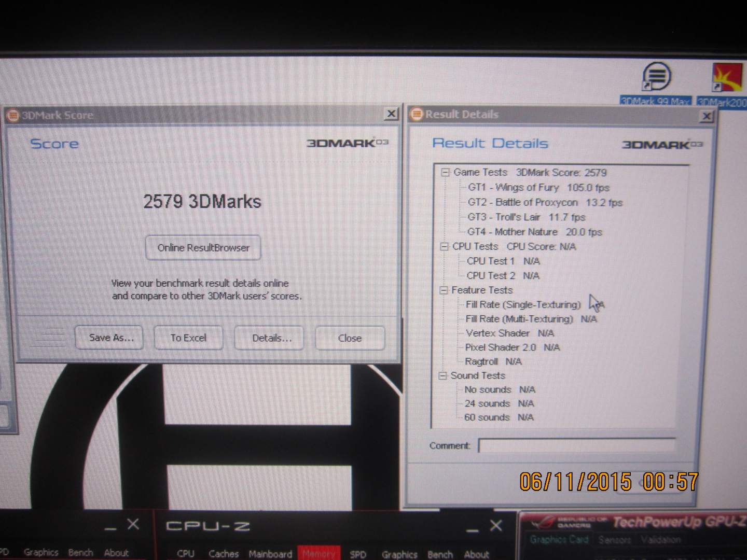Open Bench tab in center CPU-Z window

[440, 554]
